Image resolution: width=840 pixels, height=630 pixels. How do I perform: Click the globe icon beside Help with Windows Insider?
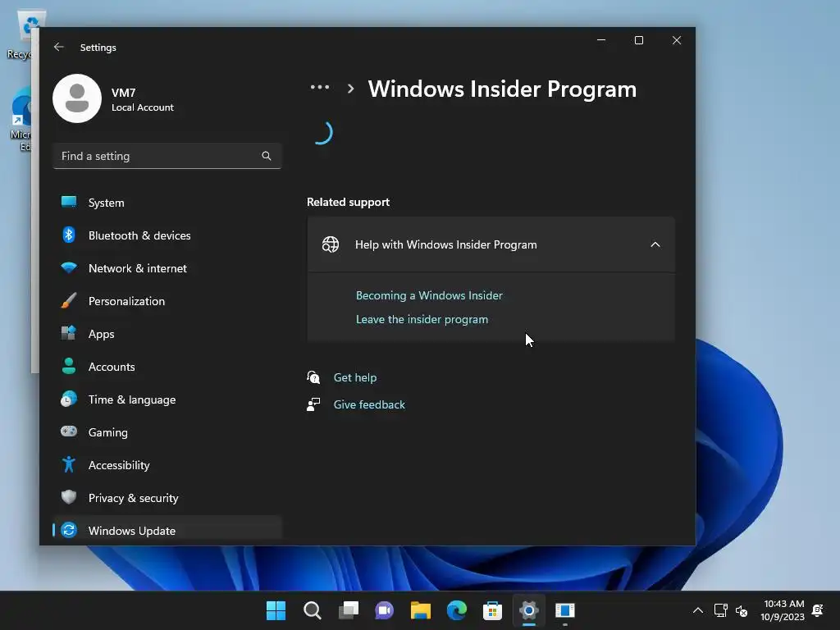331,244
